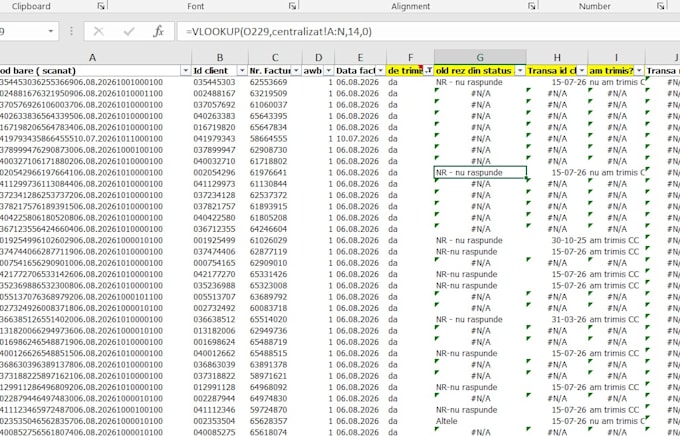
Task: Select cell with Id client 002054296
Action: click(220, 172)
